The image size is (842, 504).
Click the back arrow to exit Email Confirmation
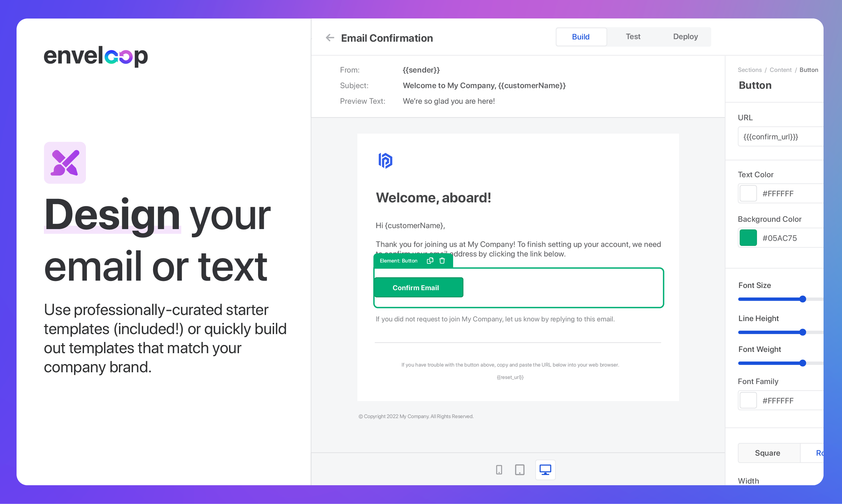(x=330, y=38)
